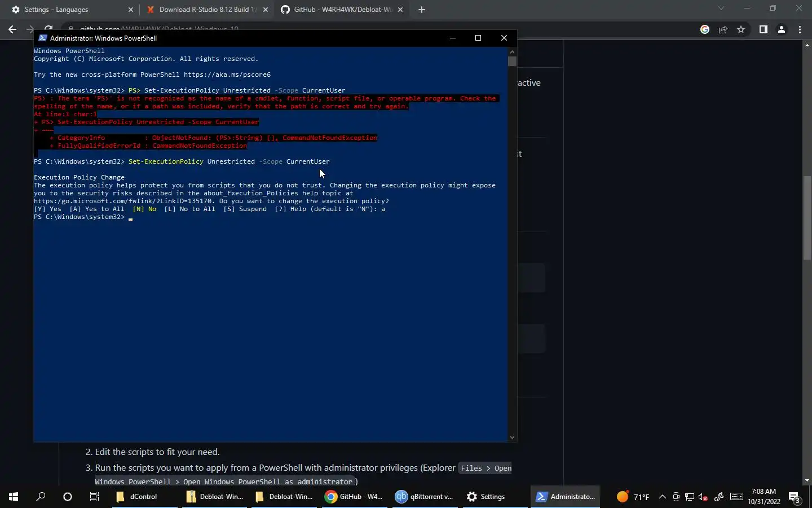
Task: Open Chrome tab search chevron
Action: click(721, 8)
